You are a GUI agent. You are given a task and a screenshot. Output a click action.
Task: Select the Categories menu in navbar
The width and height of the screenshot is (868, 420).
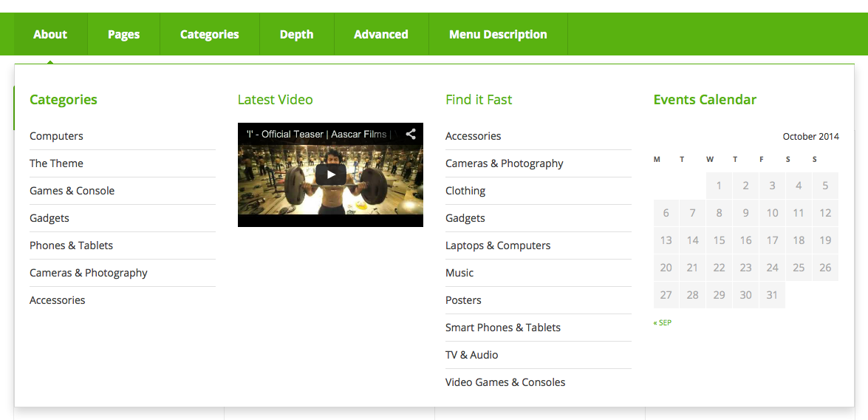[210, 34]
